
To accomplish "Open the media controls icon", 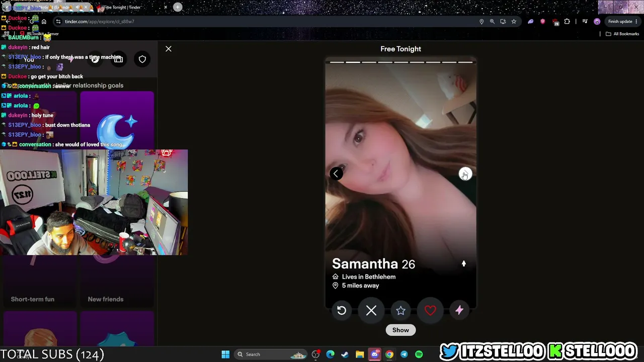I will 585,22.
